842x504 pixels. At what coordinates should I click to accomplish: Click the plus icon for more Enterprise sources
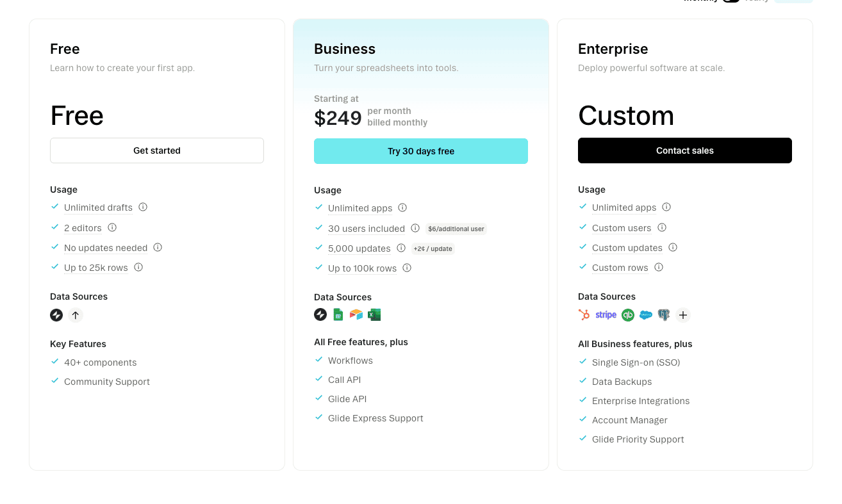[683, 314]
